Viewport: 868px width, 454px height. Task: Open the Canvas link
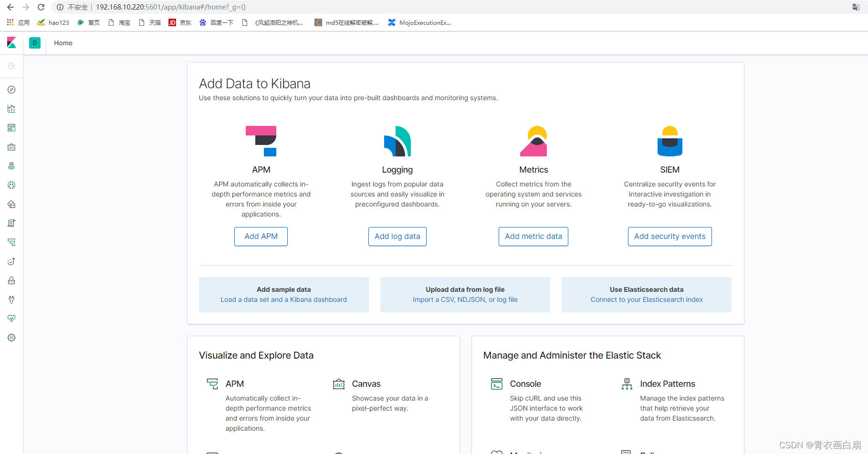[x=366, y=384]
